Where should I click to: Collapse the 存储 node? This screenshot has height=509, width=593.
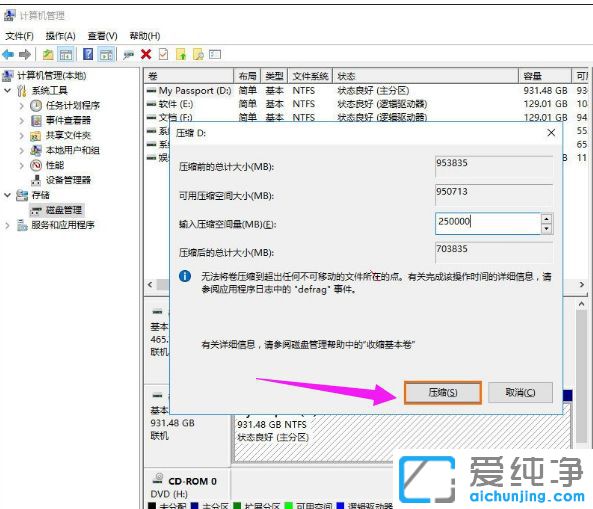tap(7, 195)
